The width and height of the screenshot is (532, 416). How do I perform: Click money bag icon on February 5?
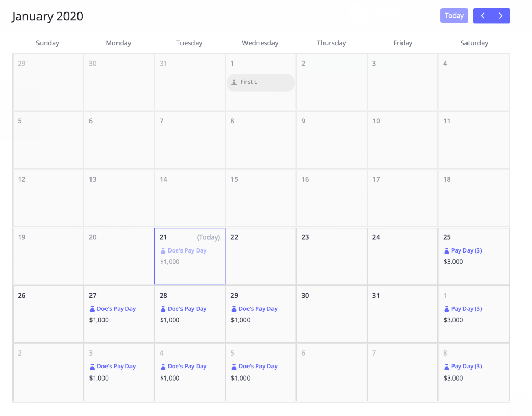tap(234, 367)
